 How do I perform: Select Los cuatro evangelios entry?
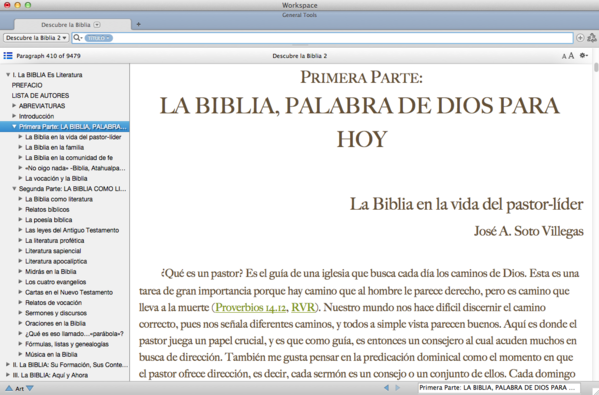[x=56, y=282]
